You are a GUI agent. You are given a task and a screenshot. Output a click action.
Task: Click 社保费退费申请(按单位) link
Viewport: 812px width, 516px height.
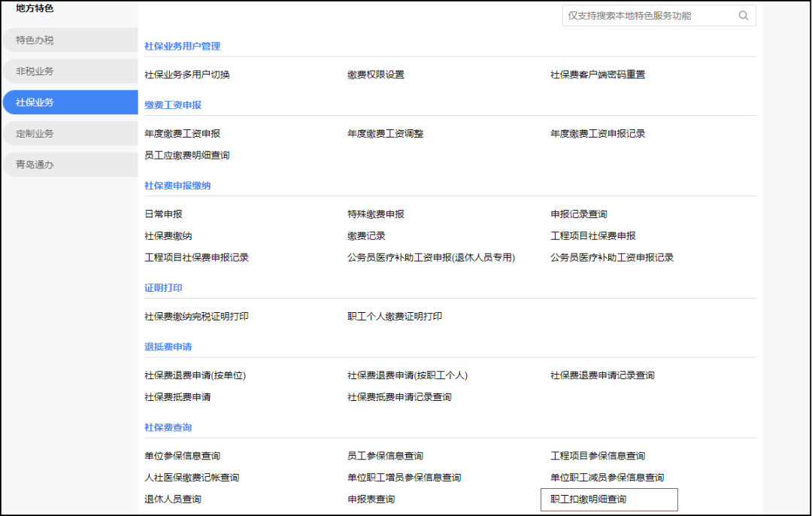click(195, 375)
